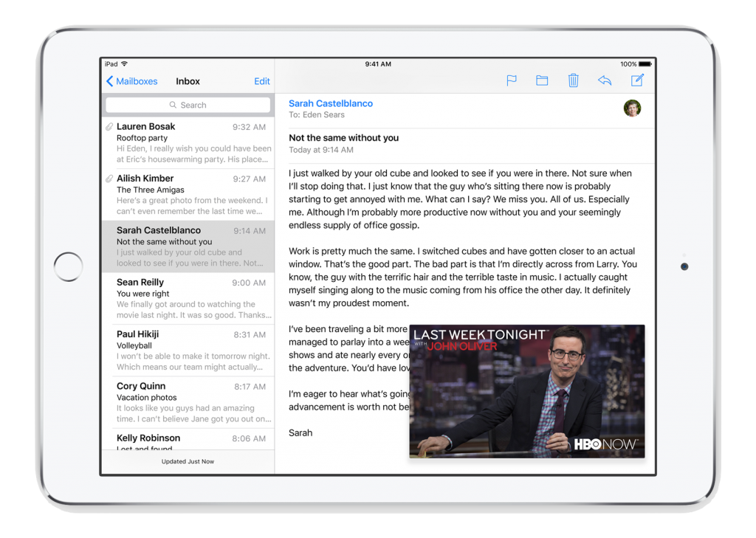Tap the Sarah Castelblanco sender name link
The image size is (756, 538).
(x=331, y=103)
